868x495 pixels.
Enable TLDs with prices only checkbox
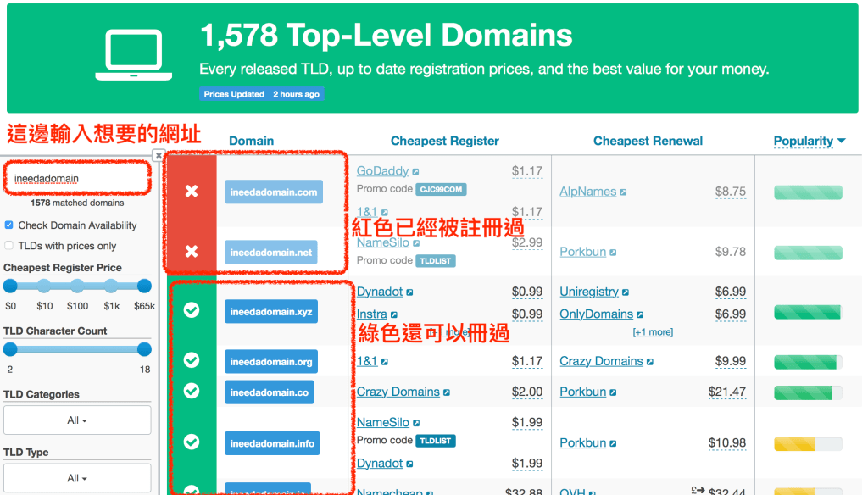[x=9, y=246]
